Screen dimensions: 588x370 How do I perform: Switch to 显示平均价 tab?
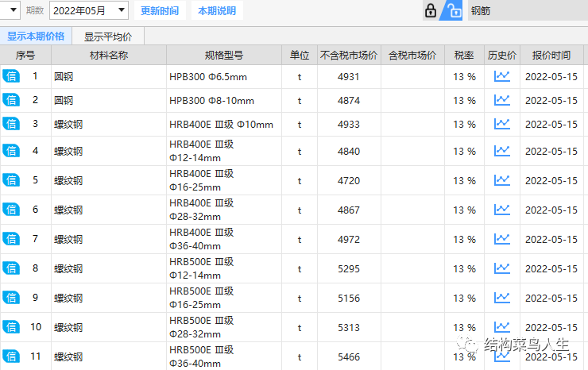pyautogui.click(x=108, y=37)
